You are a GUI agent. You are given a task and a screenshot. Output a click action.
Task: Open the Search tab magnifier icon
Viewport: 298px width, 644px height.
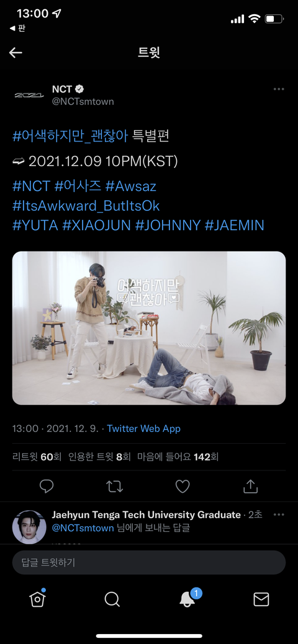coord(112,599)
